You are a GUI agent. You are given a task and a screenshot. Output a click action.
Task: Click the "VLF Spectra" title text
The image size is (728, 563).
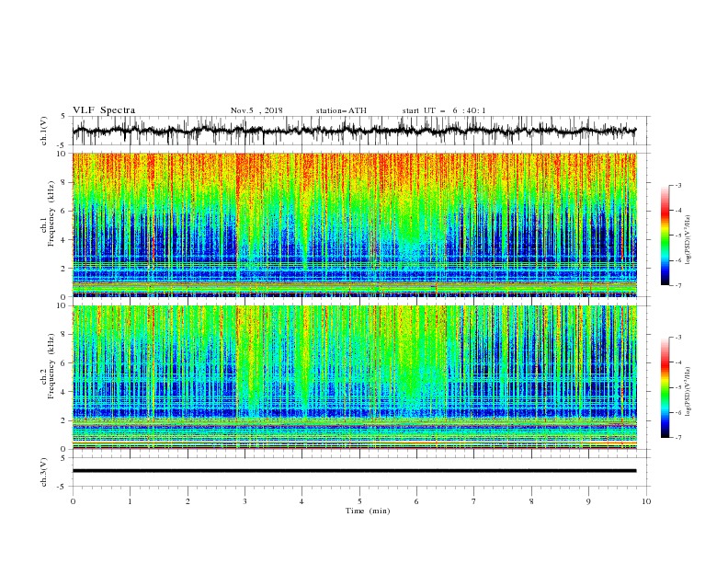pos(104,110)
